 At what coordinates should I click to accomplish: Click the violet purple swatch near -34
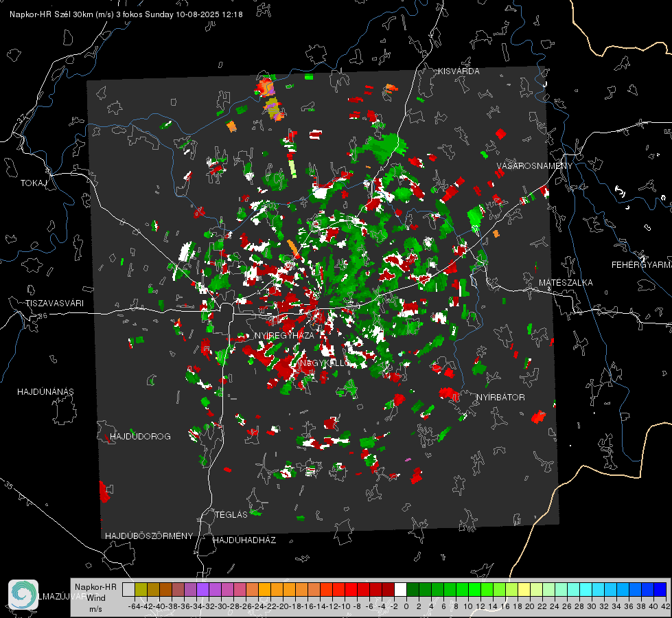pos(202,589)
